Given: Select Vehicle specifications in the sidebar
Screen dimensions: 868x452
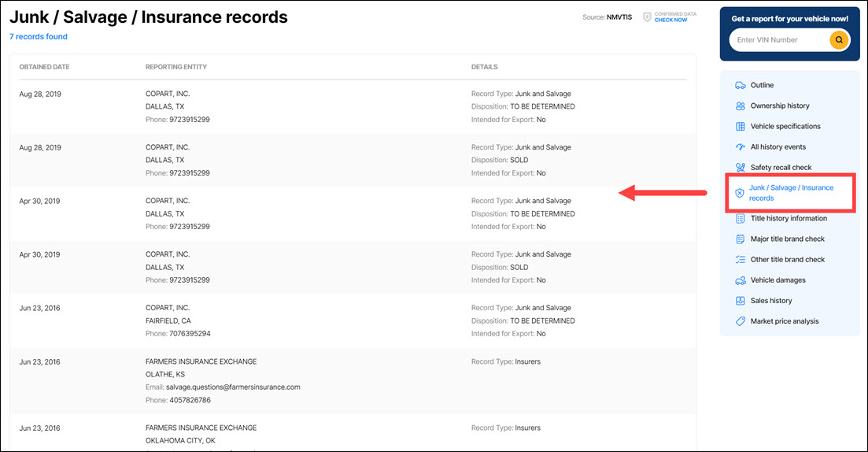Looking at the screenshot, I should tap(785, 126).
